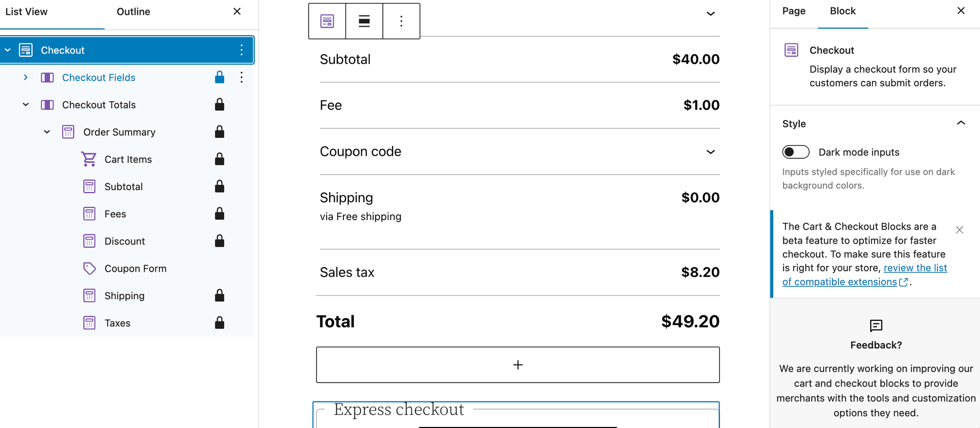Click the Shipping block icon in List View

coord(89,295)
